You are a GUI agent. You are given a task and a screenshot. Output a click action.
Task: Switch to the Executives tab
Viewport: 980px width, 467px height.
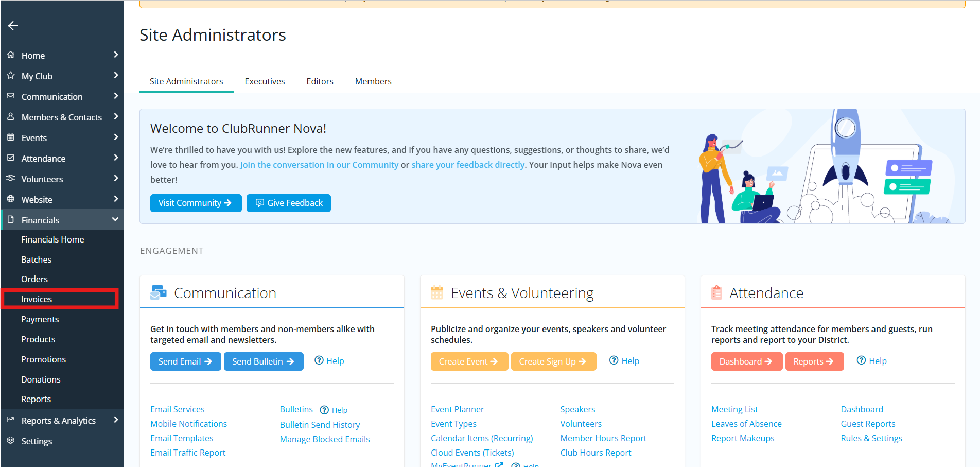click(x=265, y=81)
